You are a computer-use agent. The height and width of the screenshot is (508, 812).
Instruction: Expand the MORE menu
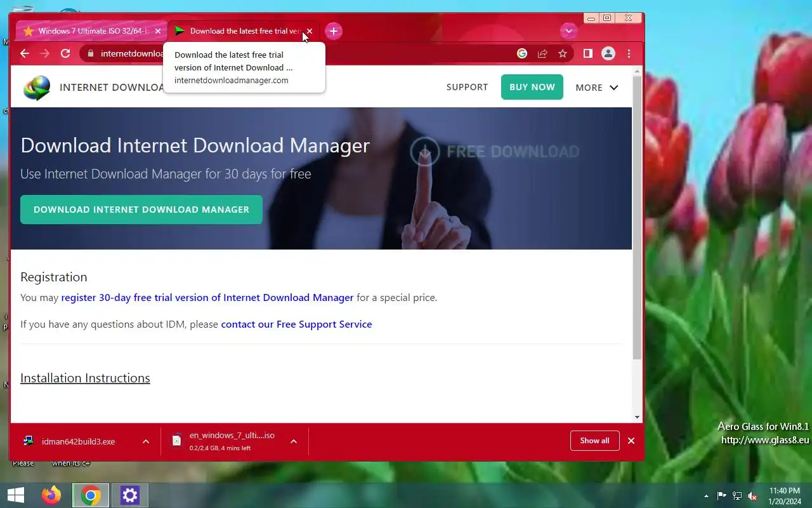tap(597, 88)
